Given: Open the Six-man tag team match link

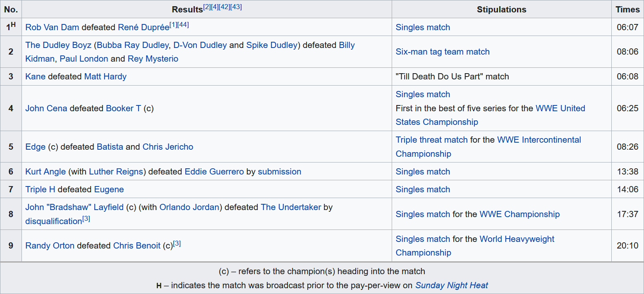Looking at the screenshot, I should pyautogui.click(x=443, y=52).
